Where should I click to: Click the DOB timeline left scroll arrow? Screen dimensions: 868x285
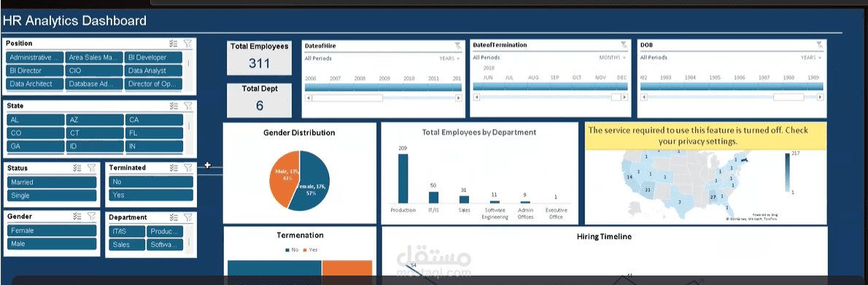[x=644, y=98]
